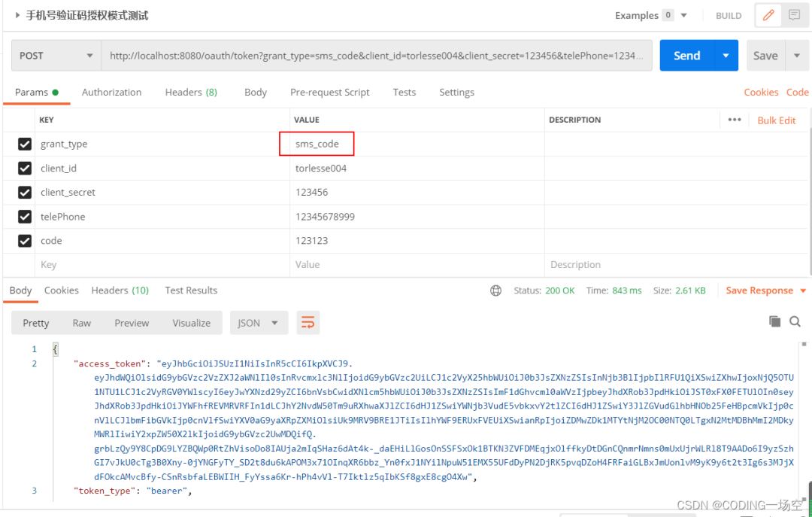Switch to the Authorization tab
Image resolution: width=812 pixels, height=517 pixels.
pyautogui.click(x=111, y=92)
